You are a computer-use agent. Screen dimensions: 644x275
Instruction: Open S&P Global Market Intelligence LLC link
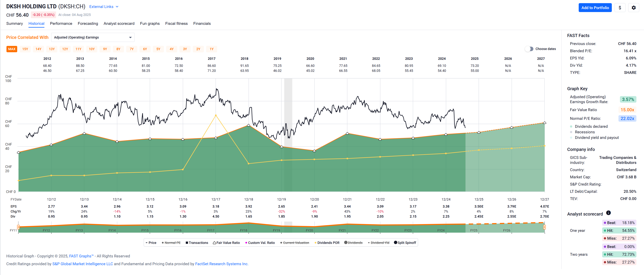[83, 264]
